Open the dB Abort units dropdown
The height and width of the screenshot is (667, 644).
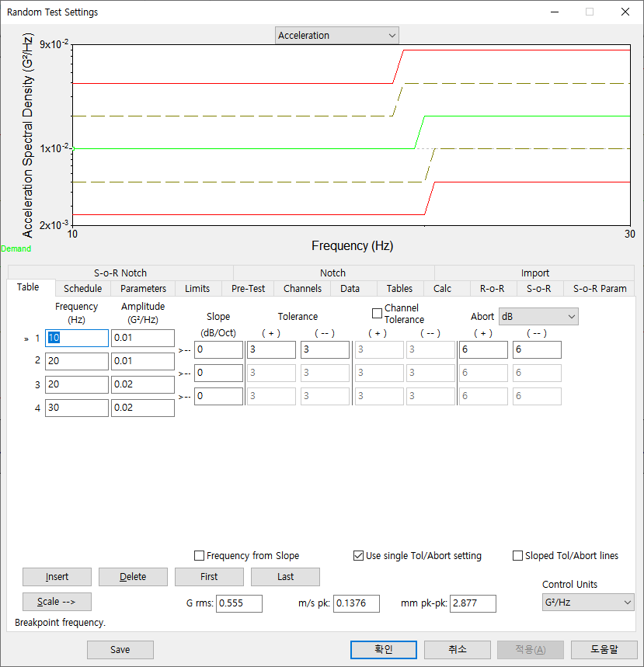(538, 316)
